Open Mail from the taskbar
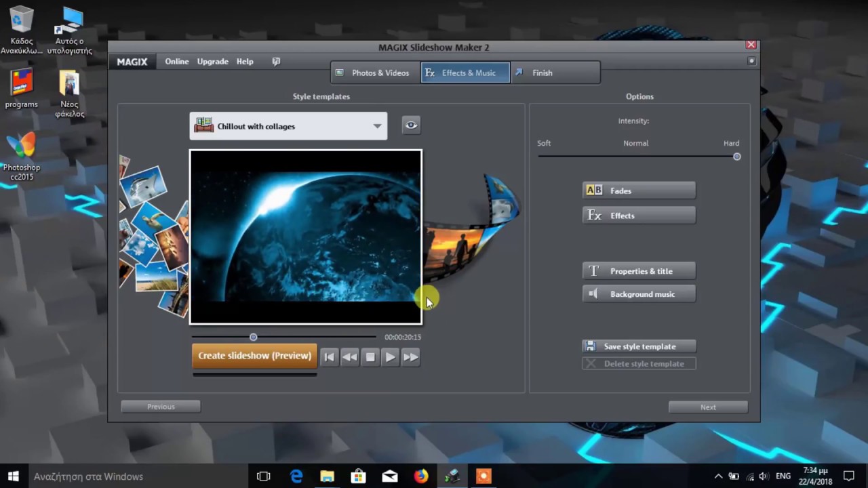 click(390, 476)
